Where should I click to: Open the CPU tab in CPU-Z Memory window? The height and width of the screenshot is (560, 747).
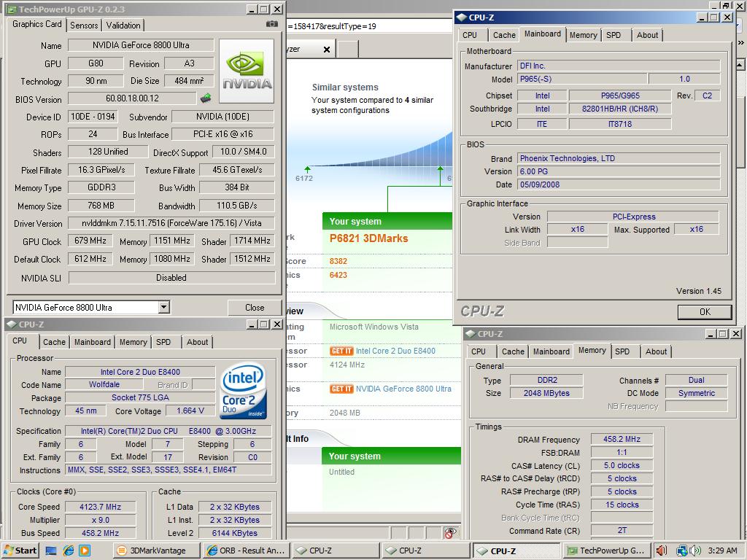pyautogui.click(x=479, y=351)
